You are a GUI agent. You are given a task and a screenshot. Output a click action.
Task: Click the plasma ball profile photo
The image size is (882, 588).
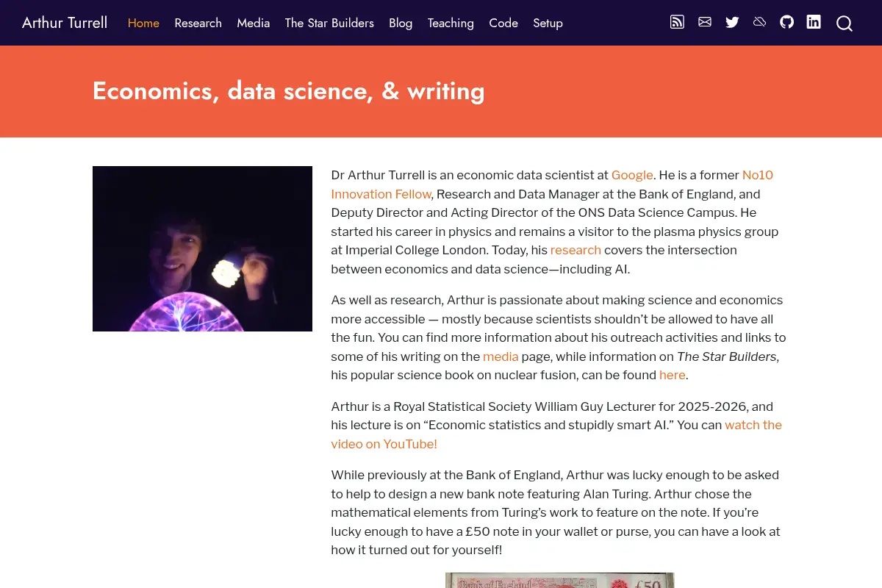[x=202, y=248]
